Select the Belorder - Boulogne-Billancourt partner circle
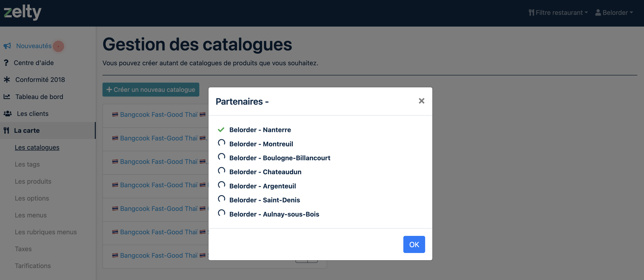The width and height of the screenshot is (644, 280). [x=222, y=157]
